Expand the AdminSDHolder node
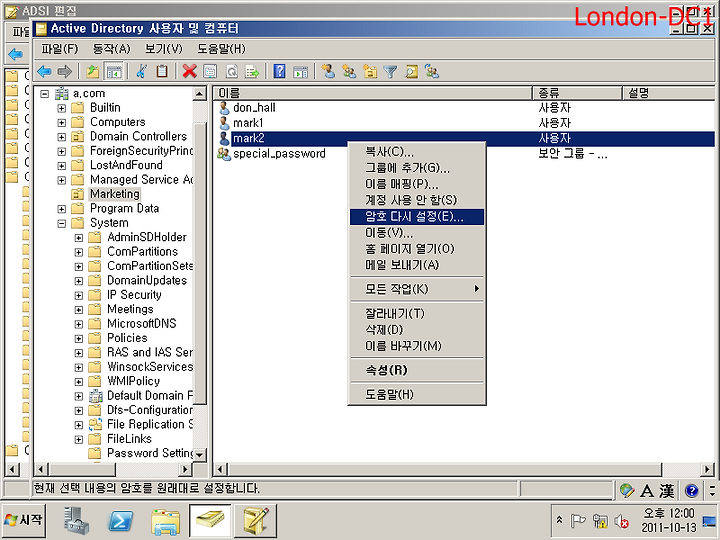The image size is (720, 540). (79, 238)
